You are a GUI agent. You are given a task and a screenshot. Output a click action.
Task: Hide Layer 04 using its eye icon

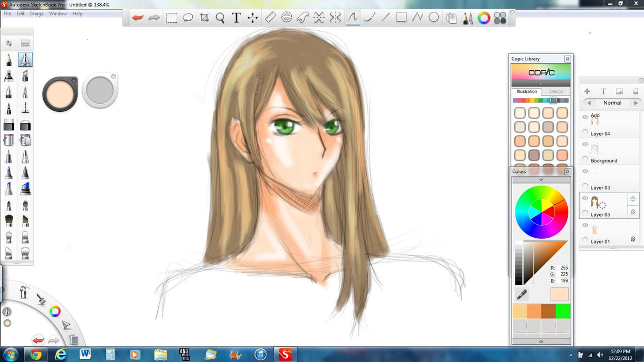point(585,117)
